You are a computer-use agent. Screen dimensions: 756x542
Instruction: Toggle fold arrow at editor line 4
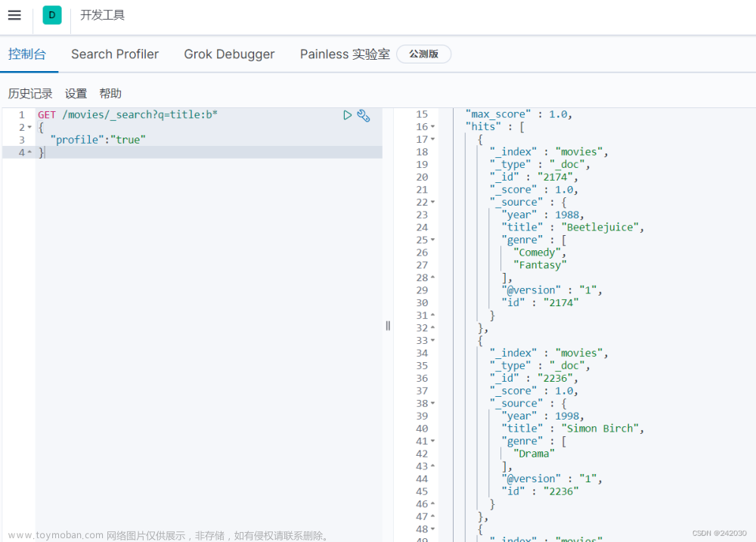click(x=30, y=153)
